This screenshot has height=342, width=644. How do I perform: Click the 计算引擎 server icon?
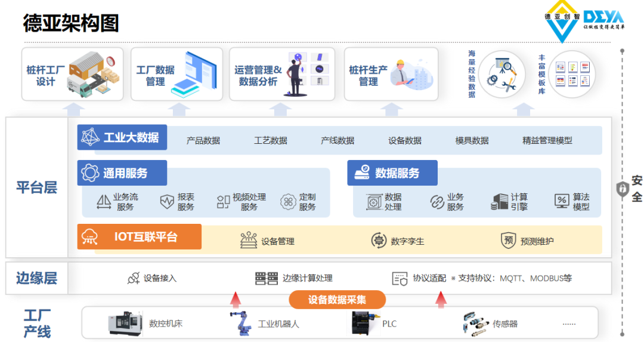point(499,202)
